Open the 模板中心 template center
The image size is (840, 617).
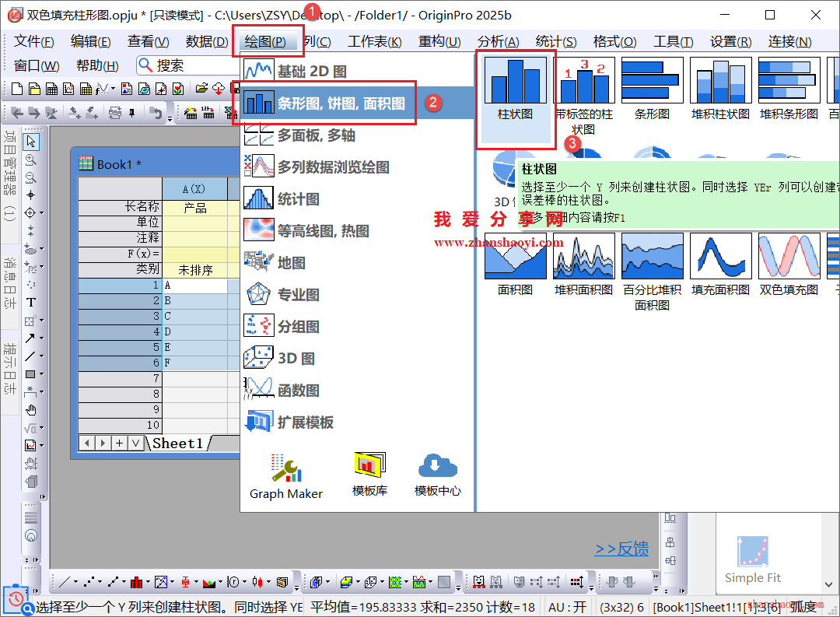(438, 475)
